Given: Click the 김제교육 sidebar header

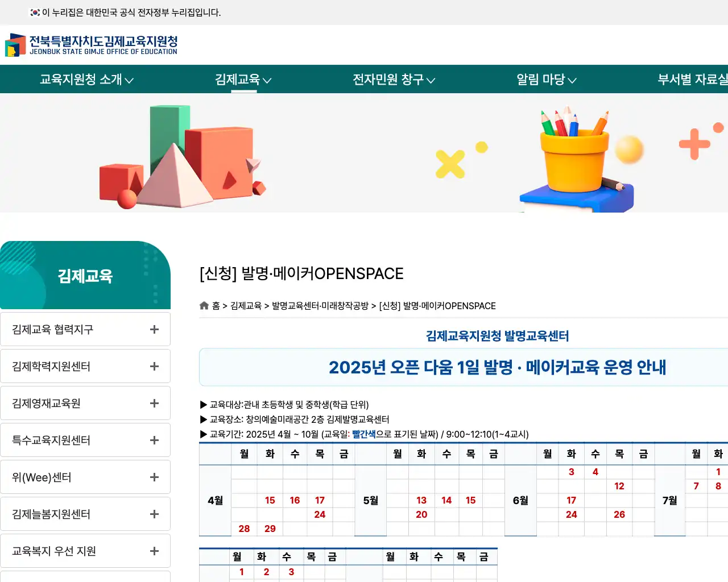Looking at the screenshot, I should (x=85, y=276).
